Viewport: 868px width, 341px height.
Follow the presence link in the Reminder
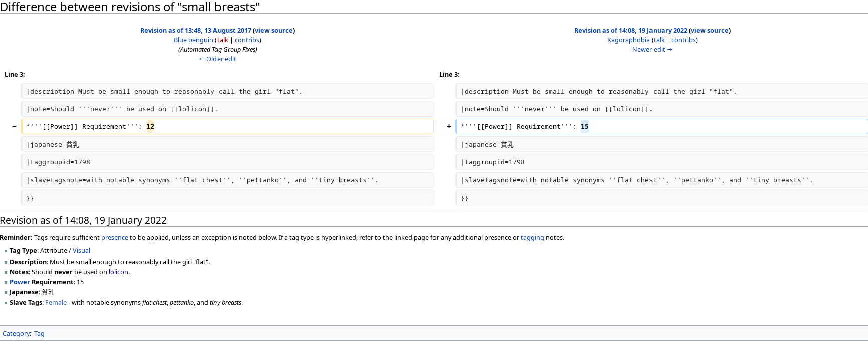tap(115, 238)
